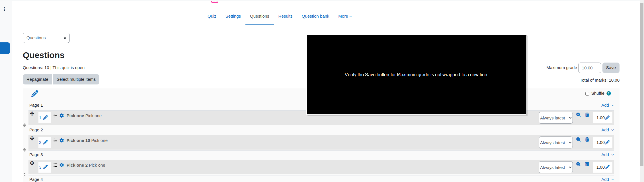Expand the More navigation menu
Viewport: 644px width, 182px height.
pos(345,16)
